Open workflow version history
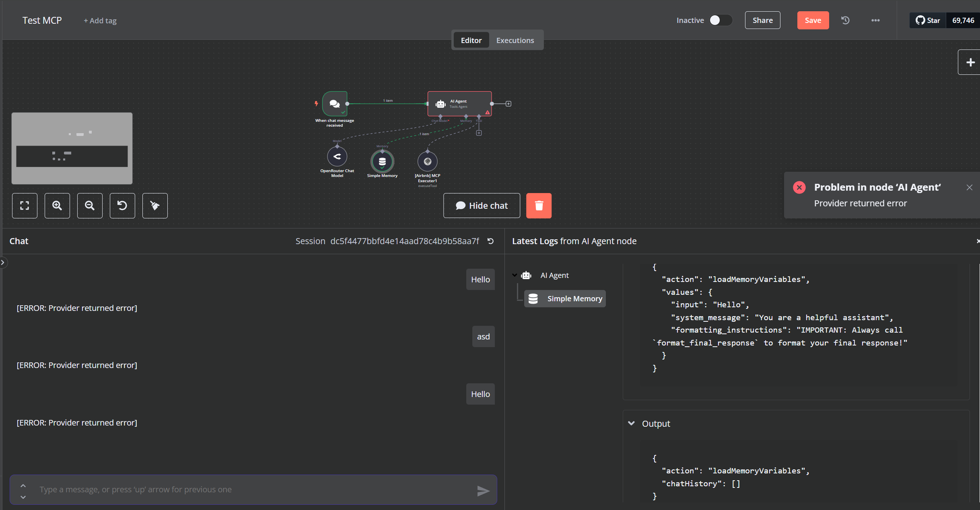Image resolution: width=980 pixels, height=510 pixels. 845,20
